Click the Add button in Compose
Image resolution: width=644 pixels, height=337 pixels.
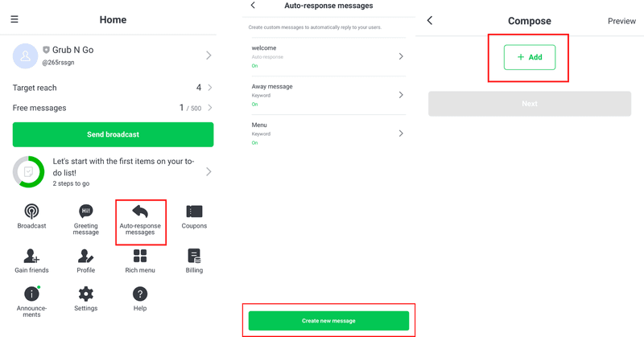coord(529,57)
